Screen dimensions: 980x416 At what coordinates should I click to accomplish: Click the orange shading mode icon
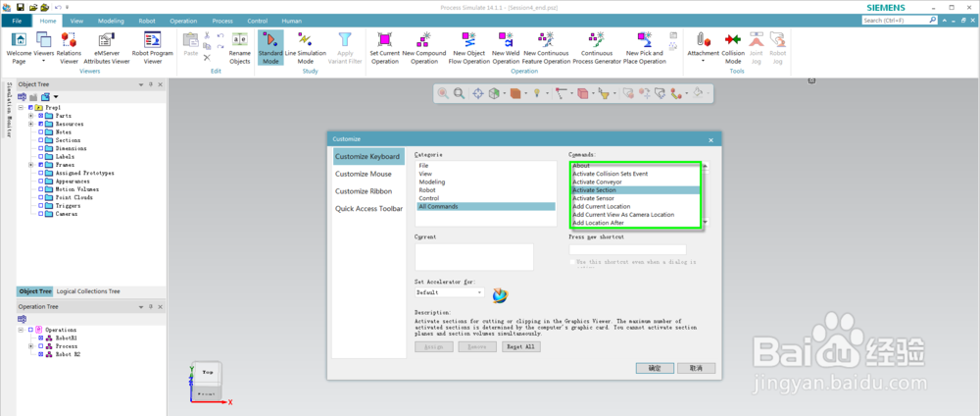[515, 93]
